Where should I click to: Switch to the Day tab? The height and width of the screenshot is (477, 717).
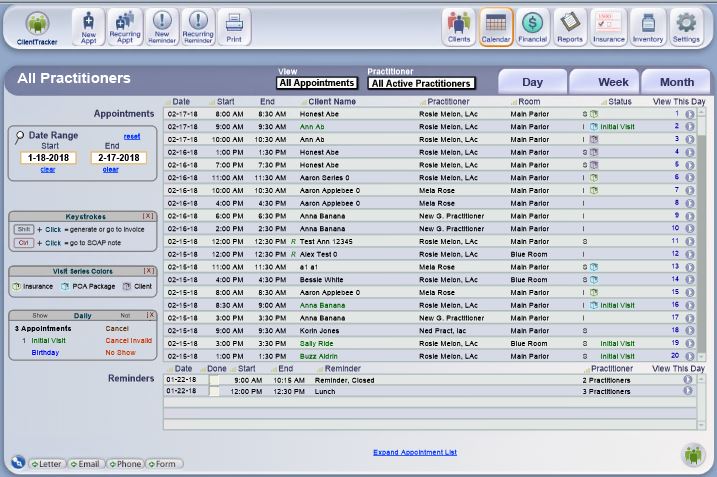click(x=532, y=82)
